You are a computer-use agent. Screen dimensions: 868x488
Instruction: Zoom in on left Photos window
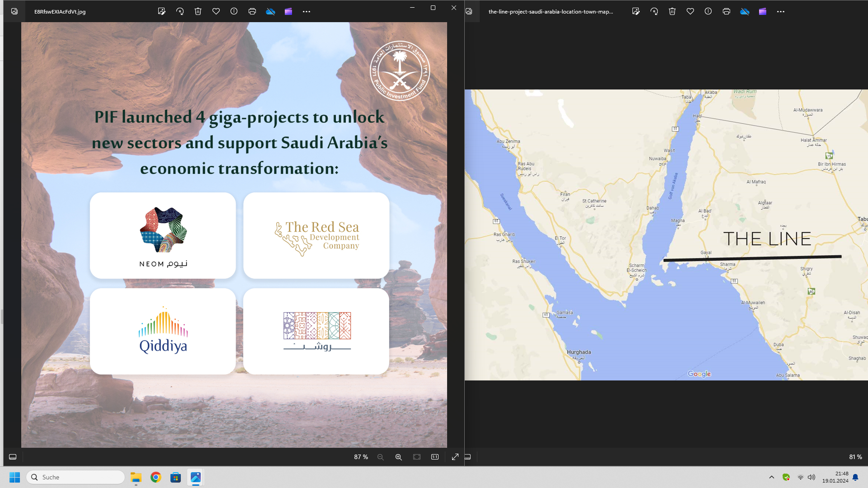[x=399, y=457]
